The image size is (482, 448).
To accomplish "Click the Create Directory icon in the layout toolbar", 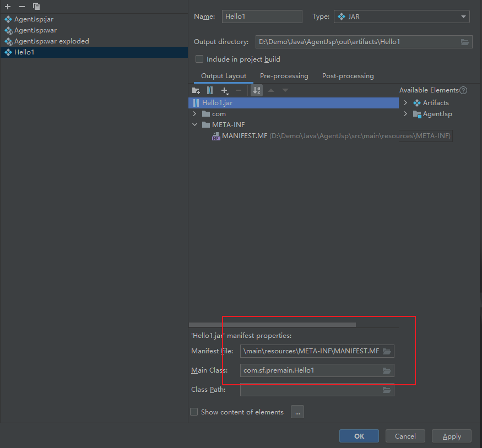I will tap(196, 90).
